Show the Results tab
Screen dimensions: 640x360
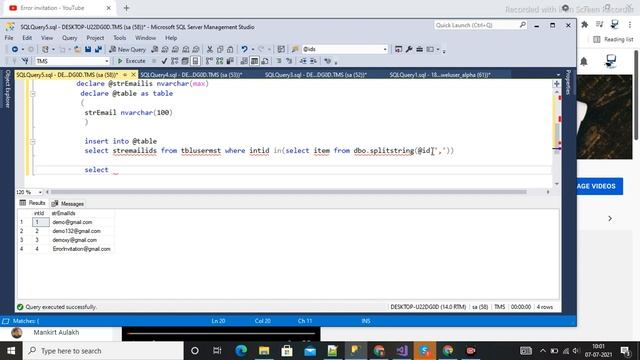coord(32,203)
